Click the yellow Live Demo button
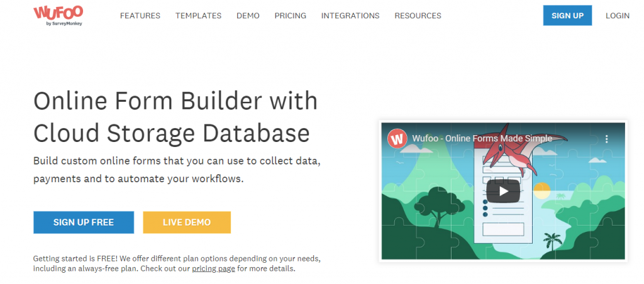Viewport: 644px width, 284px height. pyautogui.click(x=187, y=222)
